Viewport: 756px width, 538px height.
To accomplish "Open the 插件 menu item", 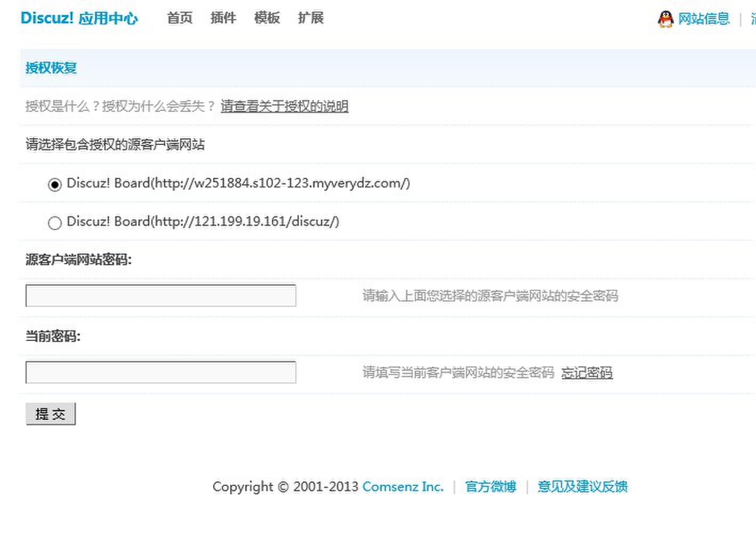I will pyautogui.click(x=223, y=18).
